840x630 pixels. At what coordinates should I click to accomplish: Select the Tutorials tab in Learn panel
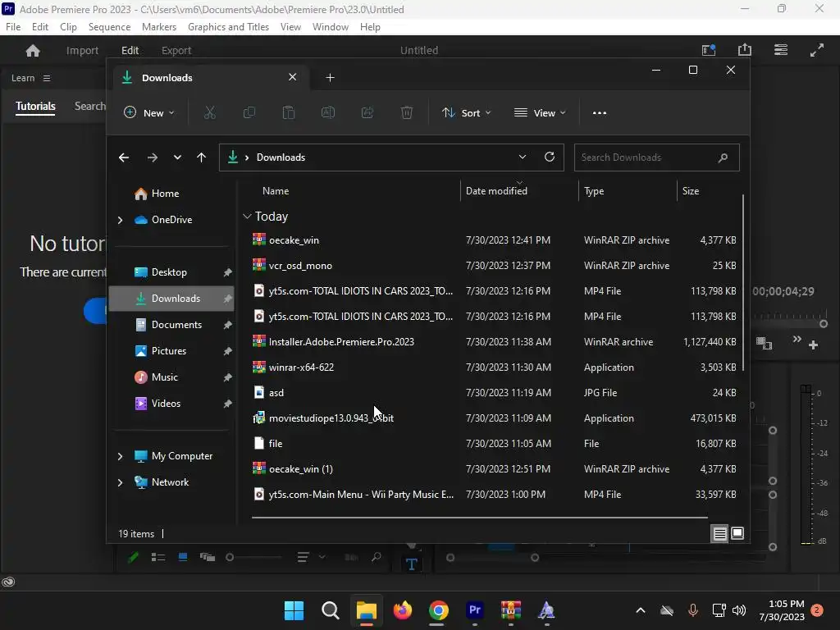[35, 106]
